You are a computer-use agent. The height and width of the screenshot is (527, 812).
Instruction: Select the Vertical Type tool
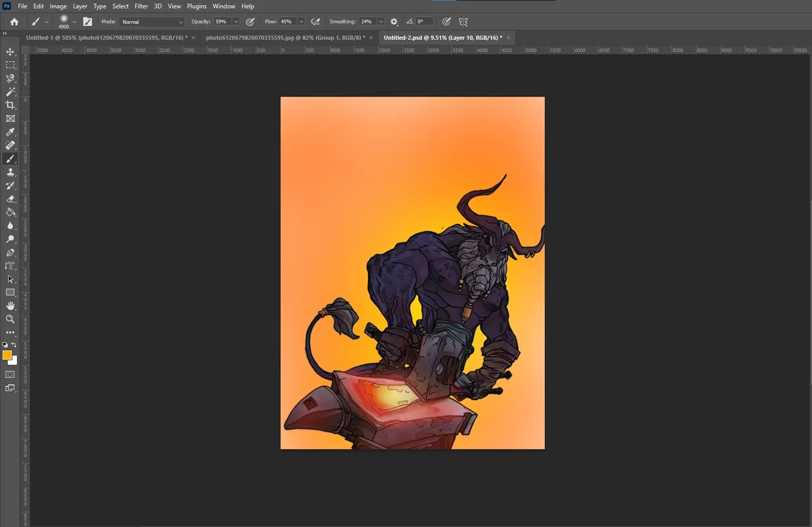coord(10,266)
